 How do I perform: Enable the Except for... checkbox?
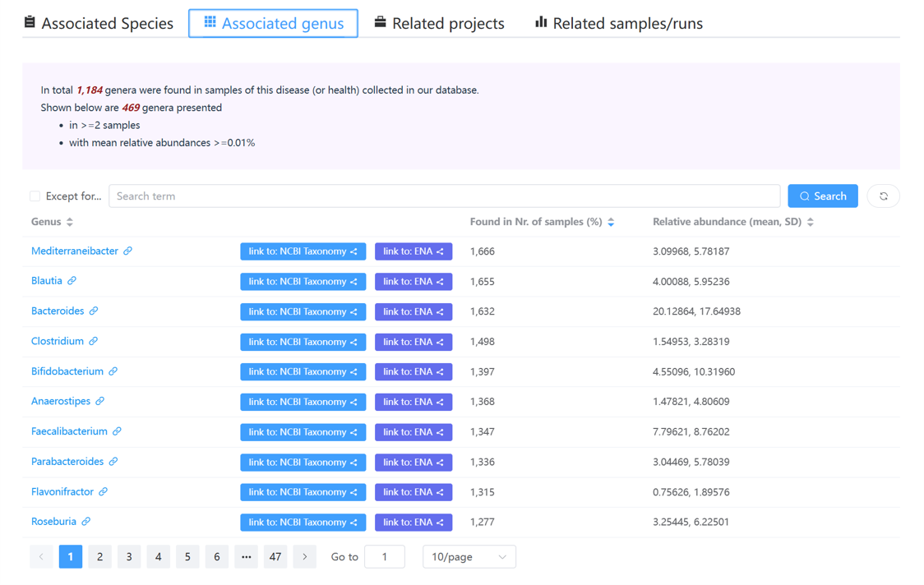(x=35, y=196)
